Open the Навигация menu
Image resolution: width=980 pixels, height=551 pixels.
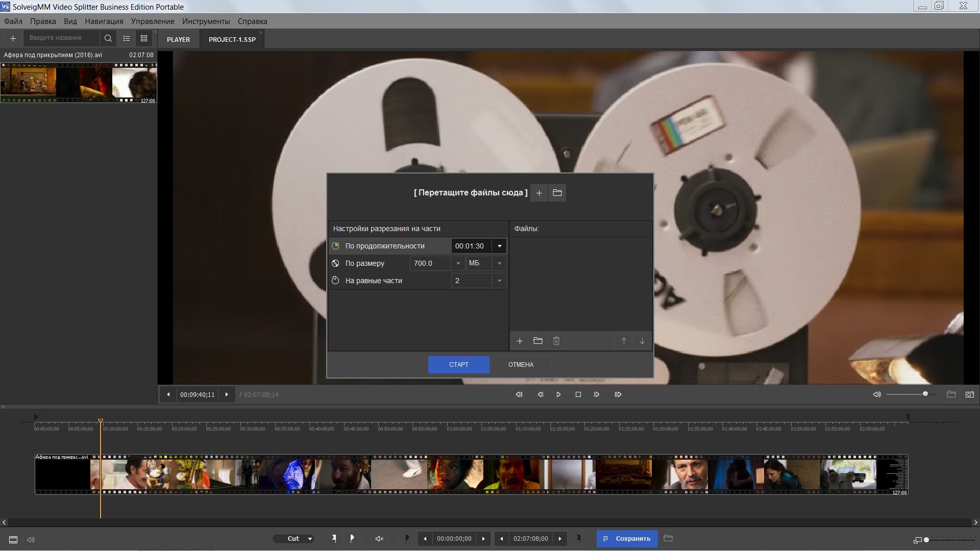coord(104,21)
